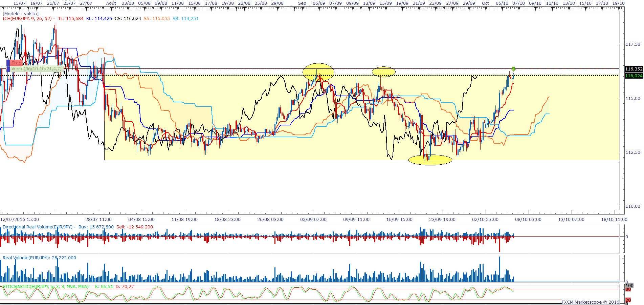Click the 16/09 15:00 time label
The image size is (644, 305).
(x=399, y=220)
